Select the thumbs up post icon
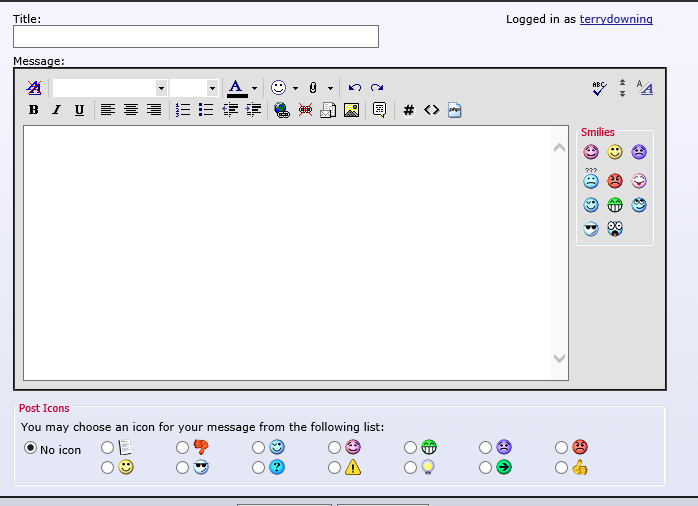The image size is (698, 506). click(x=561, y=467)
